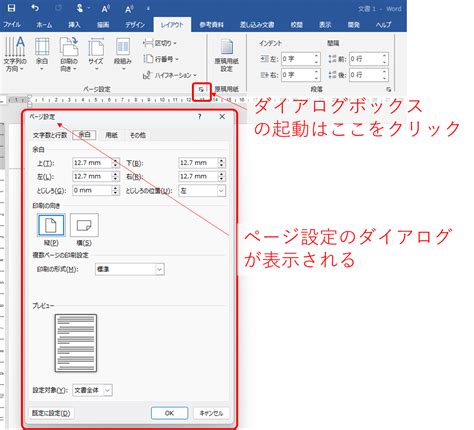This screenshot has height=430, width=474.
Task: Choose 縦 portrait orientation
Action: pos(51,226)
